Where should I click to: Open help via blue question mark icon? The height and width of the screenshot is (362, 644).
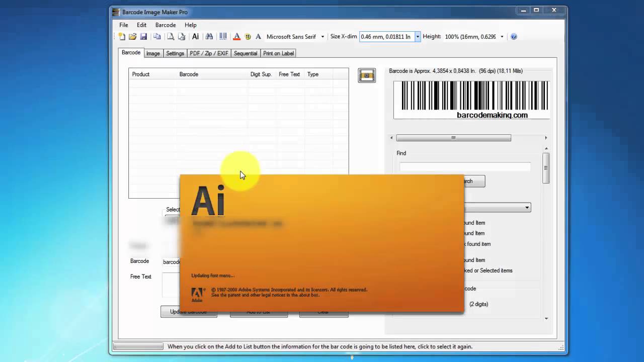(514, 36)
